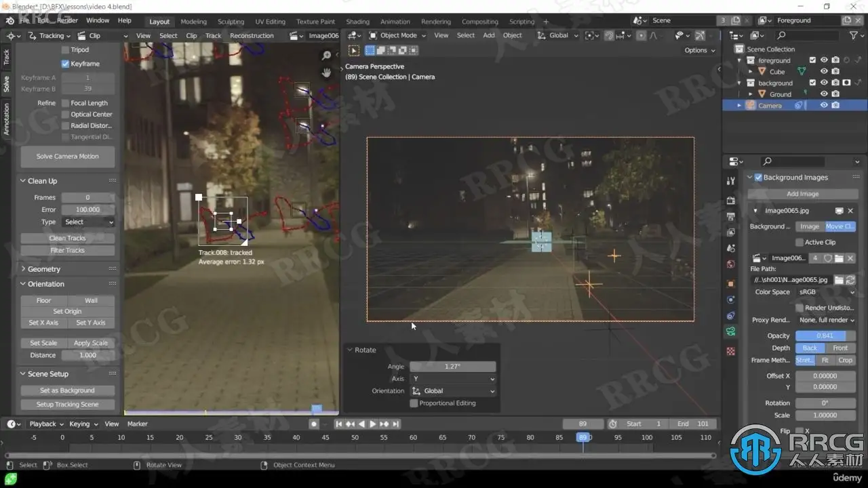Click the zoom magnifier icon in clip editor
868x488 pixels.
pos(327,56)
